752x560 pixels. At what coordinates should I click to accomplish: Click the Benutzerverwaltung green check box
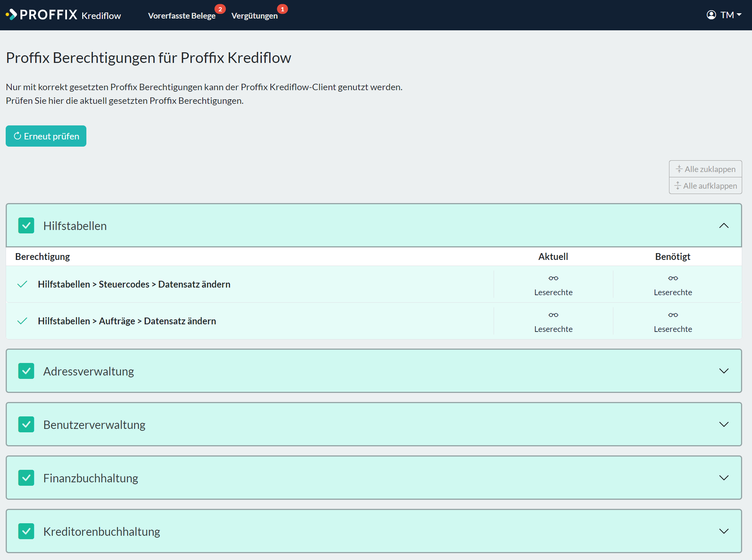[26, 424]
